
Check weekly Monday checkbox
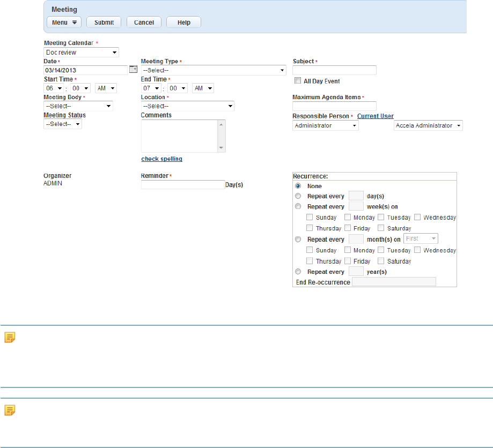point(348,217)
